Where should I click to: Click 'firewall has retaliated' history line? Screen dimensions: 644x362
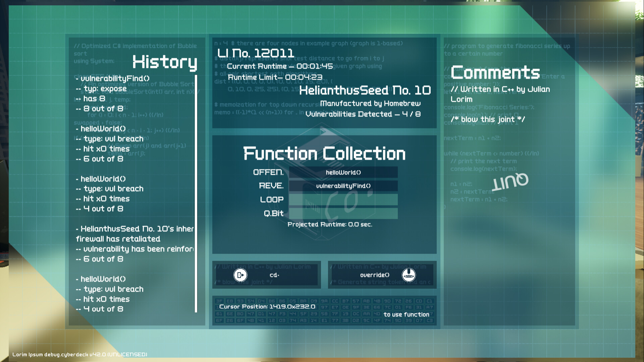click(x=118, y=239)
